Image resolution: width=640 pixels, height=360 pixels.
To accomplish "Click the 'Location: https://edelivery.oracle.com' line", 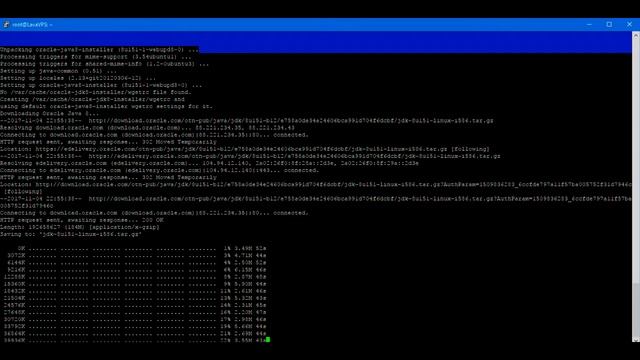I will click(x=244, y=149).
